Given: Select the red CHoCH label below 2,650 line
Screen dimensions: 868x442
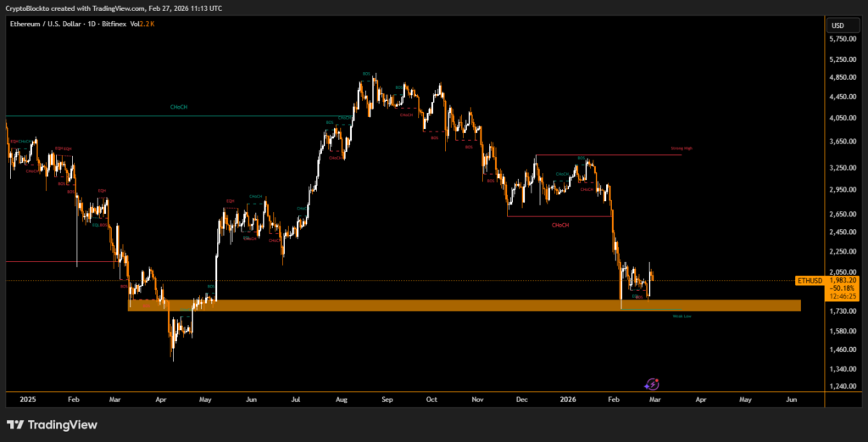Looking at the screenshot, I should click(559, 225).
